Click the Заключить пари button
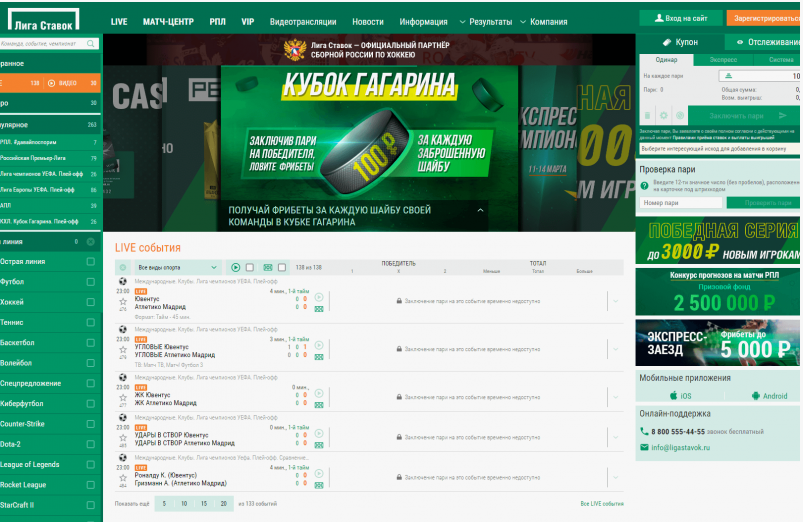Viewport: 803px width, 522px height. [743, 116]
